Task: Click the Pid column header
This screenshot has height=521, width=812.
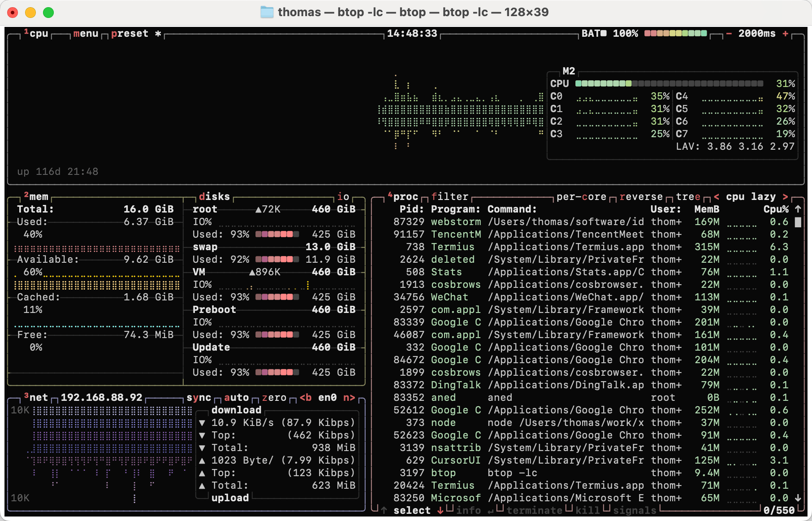Action: click(412, 209)
